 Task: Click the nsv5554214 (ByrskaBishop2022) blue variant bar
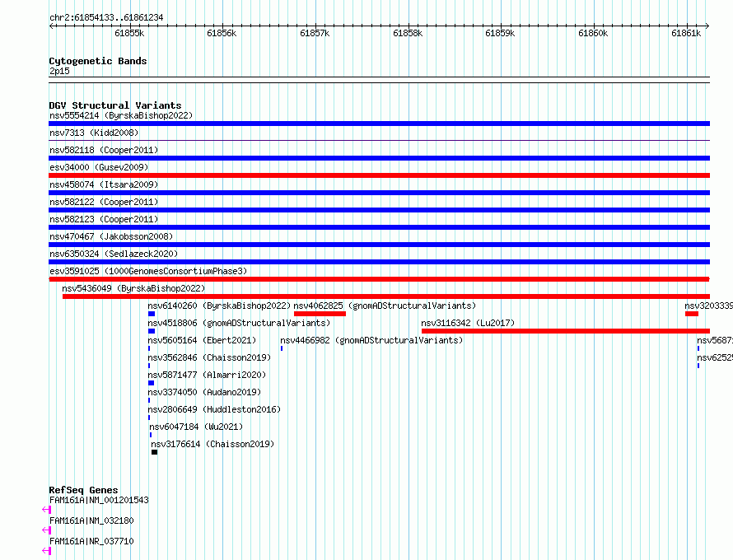(379, 124)
